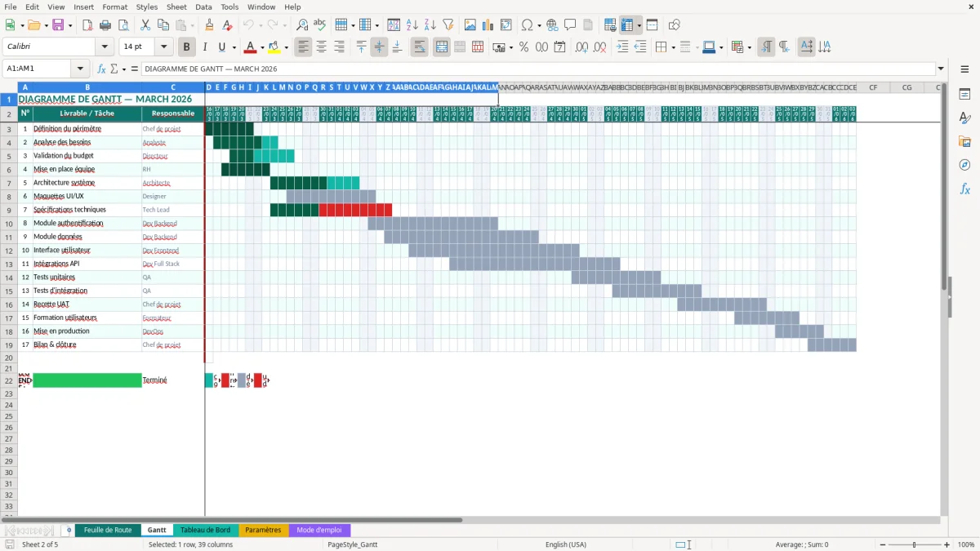Click the Clear Direct Formatting icon
The width and height of the screenshot is (980, 551).
(x=227, y=25)
